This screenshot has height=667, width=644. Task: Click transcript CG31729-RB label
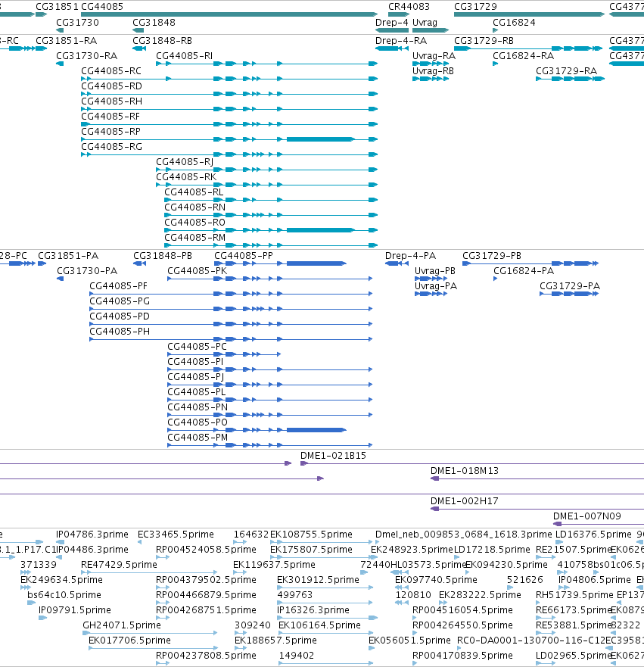[x=484, y=41]
